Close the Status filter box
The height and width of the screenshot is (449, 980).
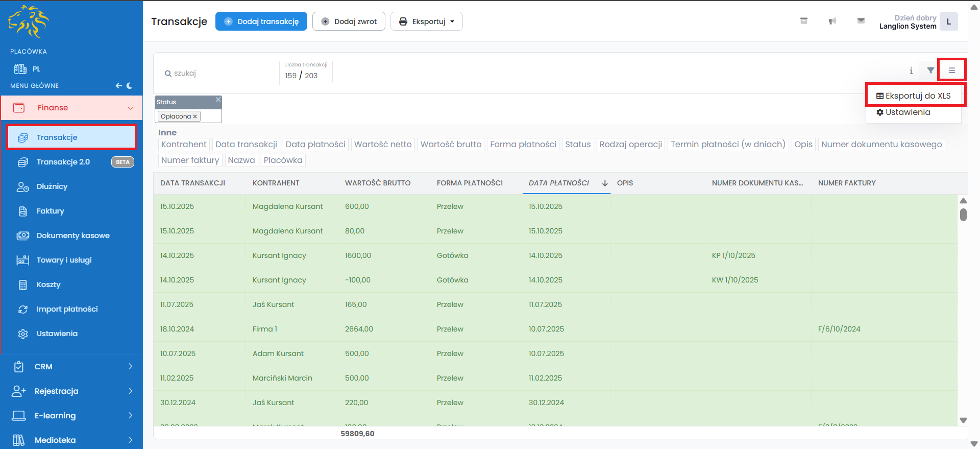tap(218, 100)
